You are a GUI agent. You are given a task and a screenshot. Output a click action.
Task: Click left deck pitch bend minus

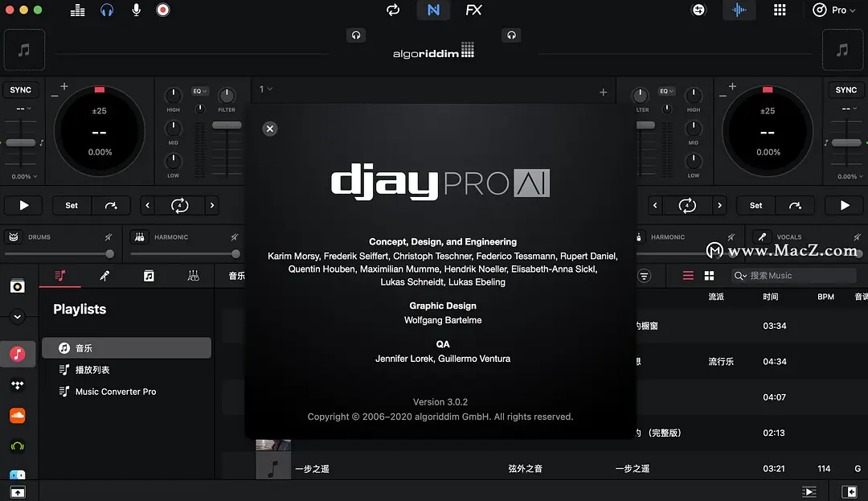(55, 97)
